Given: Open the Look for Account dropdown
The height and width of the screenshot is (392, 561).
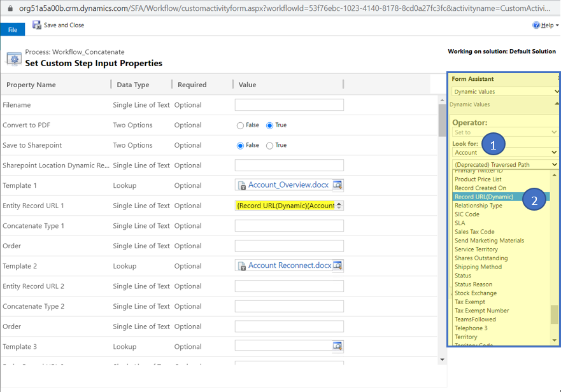Looking at the screenshot, I should (x=505, y=152).
